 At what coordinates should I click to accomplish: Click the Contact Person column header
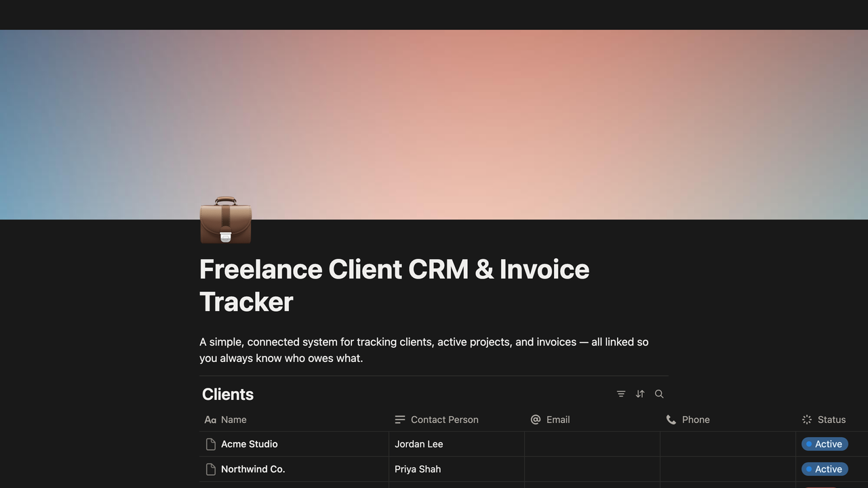(x=456, y=420)
